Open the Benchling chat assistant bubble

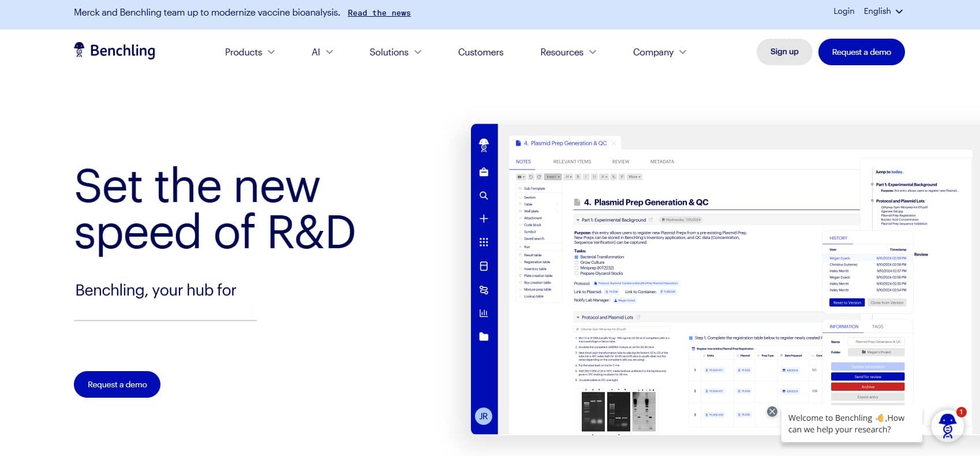(x=947, y=426)
